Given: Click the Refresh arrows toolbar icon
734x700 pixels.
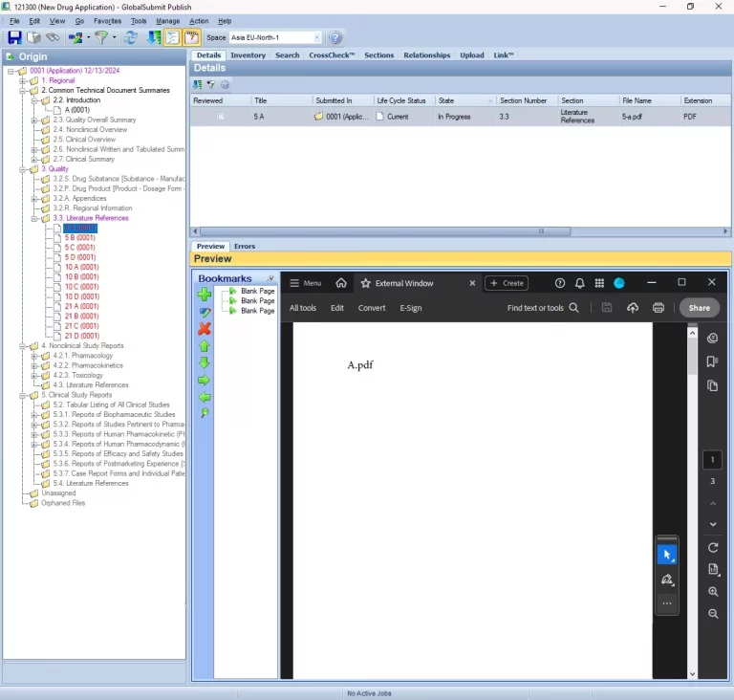Looking at the screenshot, I should point(131,38).
